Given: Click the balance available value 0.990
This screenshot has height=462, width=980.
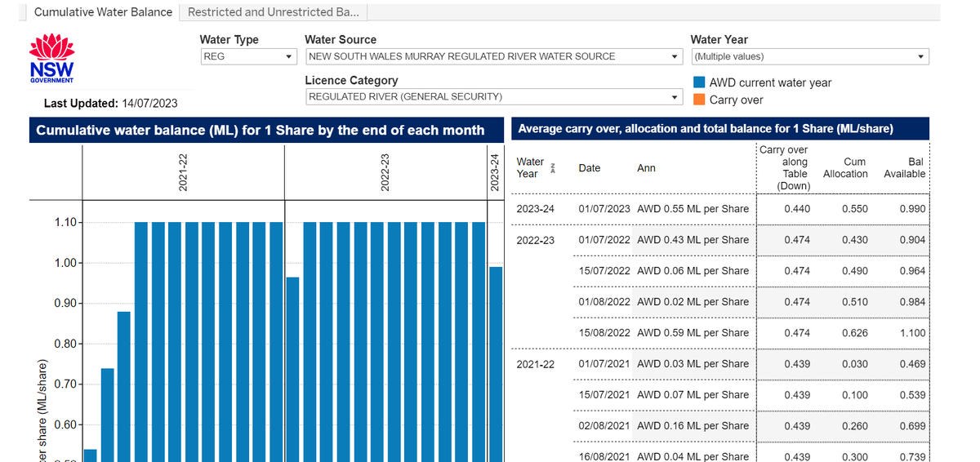Looking at the screenshot, I should pyautogui.click(x=912, y=209).
